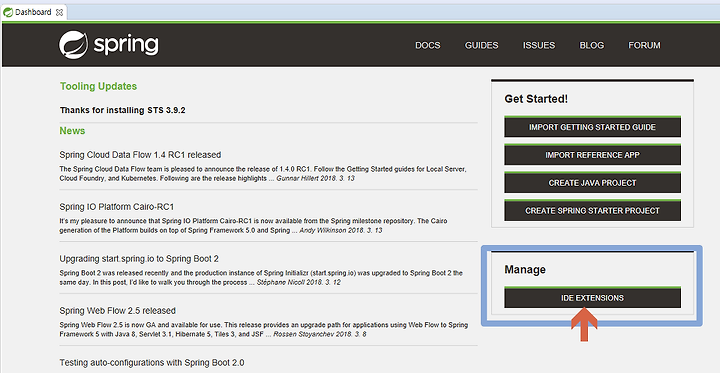The image size is (720, 373).
Task: Click the News heading
Action: [72, 131]
